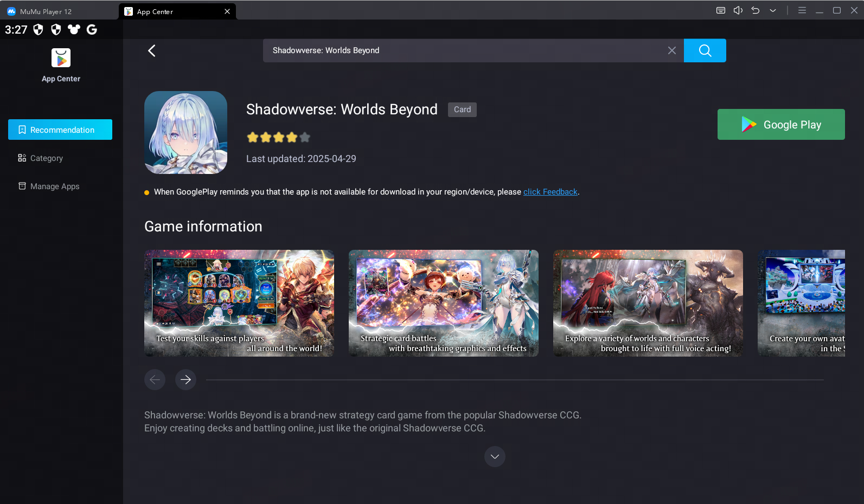Viewport: 864px width, 504px height.
Task: Maximize the MuMu Player window
Action: [837, 10]
